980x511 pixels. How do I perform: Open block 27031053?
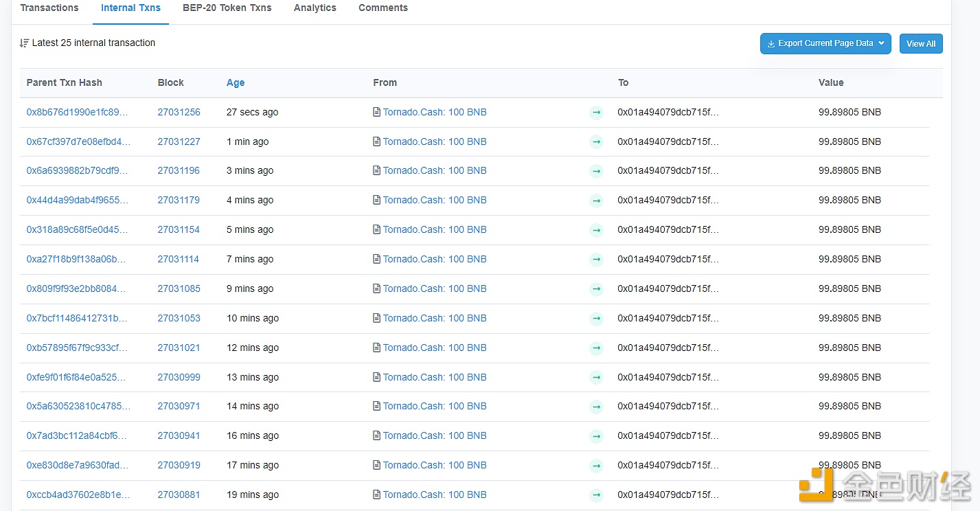pyautogui.click(x=179, y=318)
